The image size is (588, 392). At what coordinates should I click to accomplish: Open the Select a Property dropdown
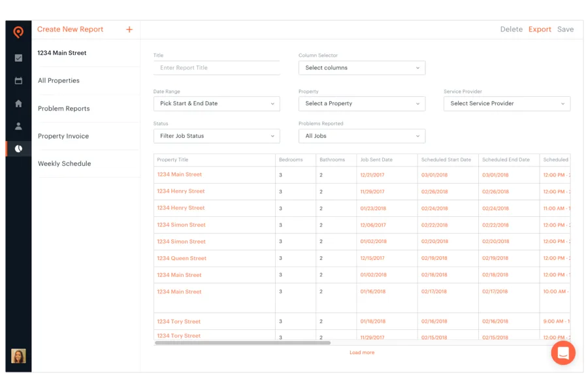pyautogui.click(x=362, y=103)
